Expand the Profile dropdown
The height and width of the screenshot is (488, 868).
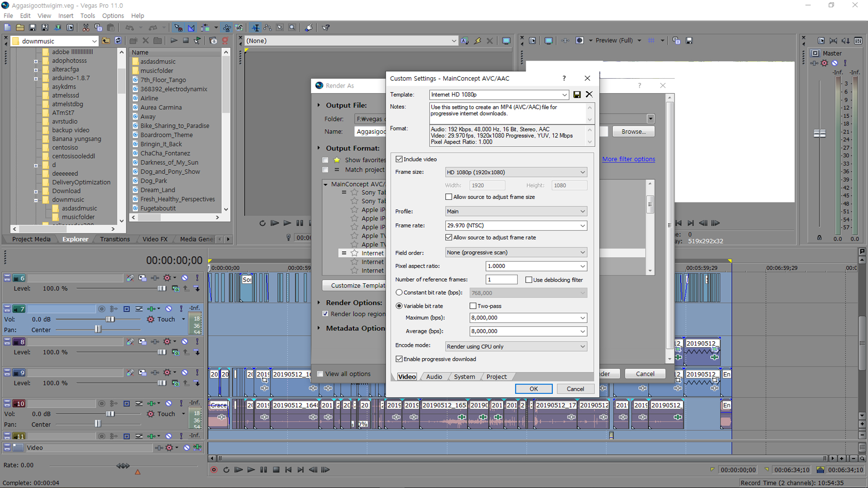point(516,211)
